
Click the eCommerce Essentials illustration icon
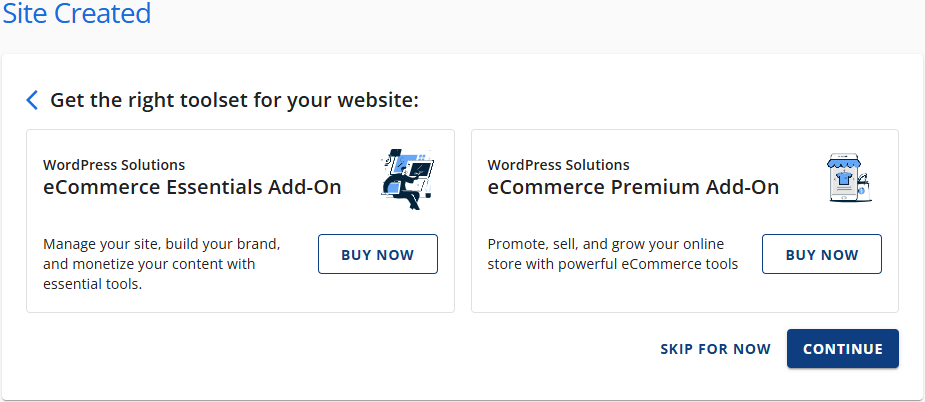[408, 179]
